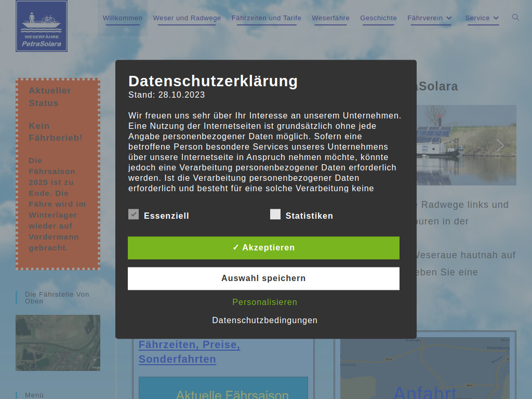Save cookie choices via Auswahl speichern
Screen dimensions: 532x399
263,278
